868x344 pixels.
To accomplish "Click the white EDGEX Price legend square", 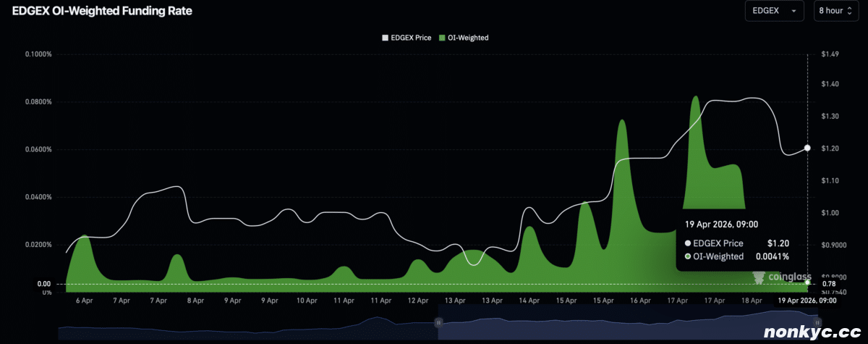I will tap(384, 38).
